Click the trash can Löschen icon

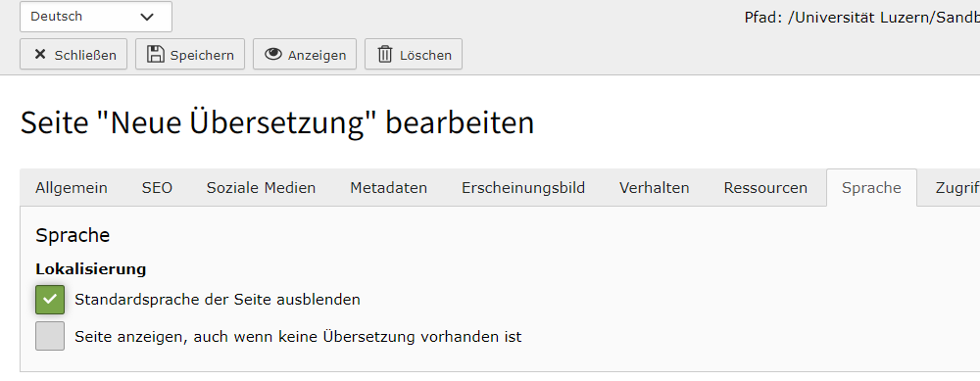pos(385,54)
